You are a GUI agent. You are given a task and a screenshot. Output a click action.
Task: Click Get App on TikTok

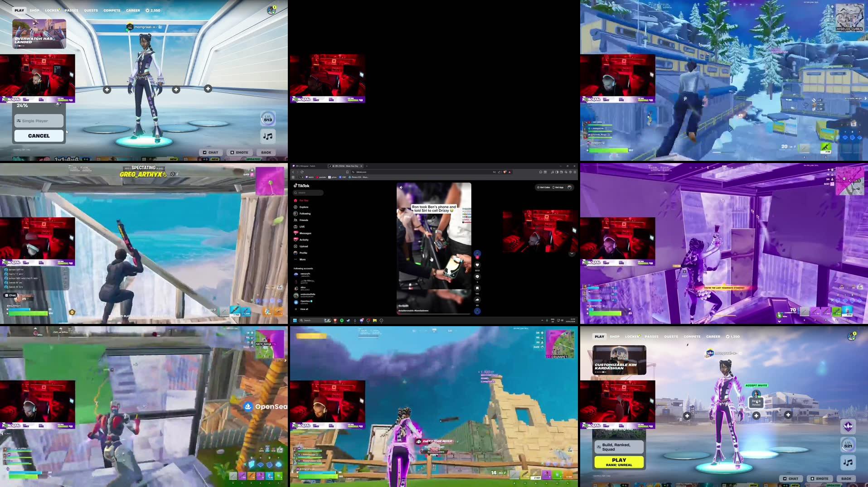point(558,187)
